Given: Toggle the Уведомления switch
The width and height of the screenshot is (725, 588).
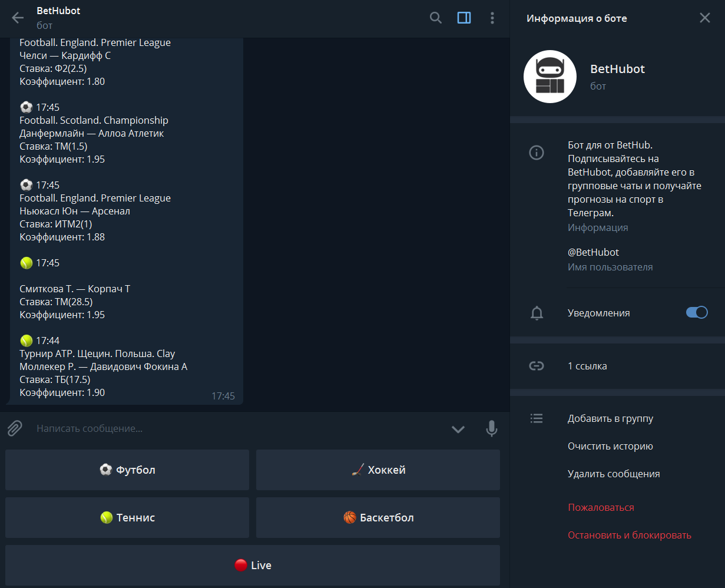Looking at the screenshot, I should coord(697,312).
